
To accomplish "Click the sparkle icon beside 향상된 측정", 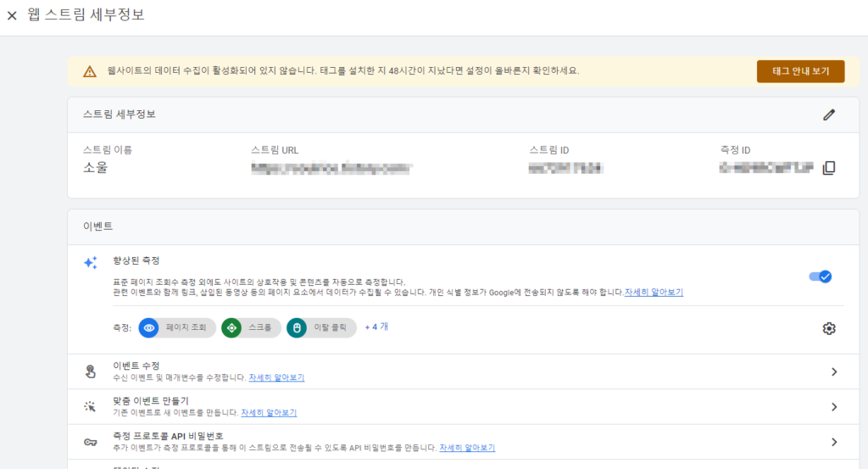I will coord(90,262).
